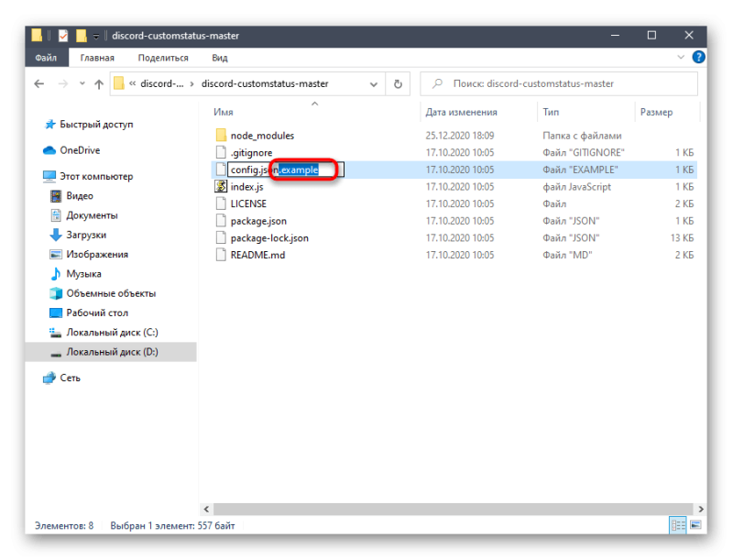733x560 pixels.
Task: Click the Properties quick access icon
Action: pyautogui.click(x=63, y=36)
